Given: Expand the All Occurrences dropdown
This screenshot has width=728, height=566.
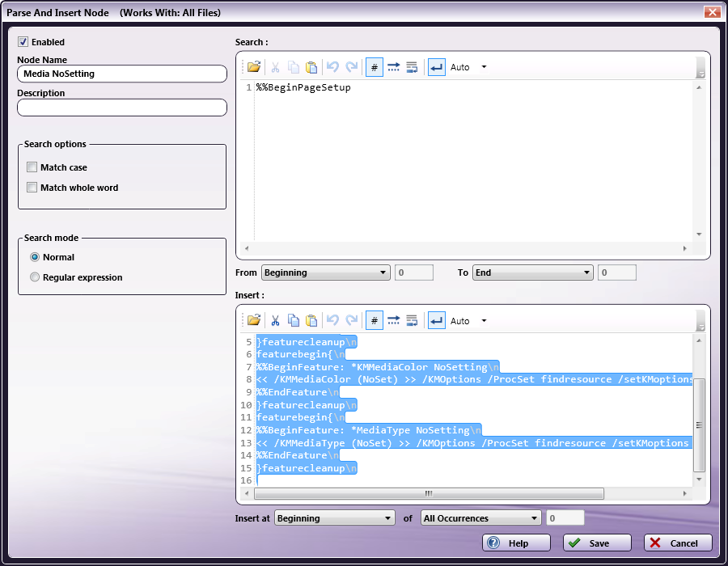Looking at the screenshot, I should (x=480, y=518).
